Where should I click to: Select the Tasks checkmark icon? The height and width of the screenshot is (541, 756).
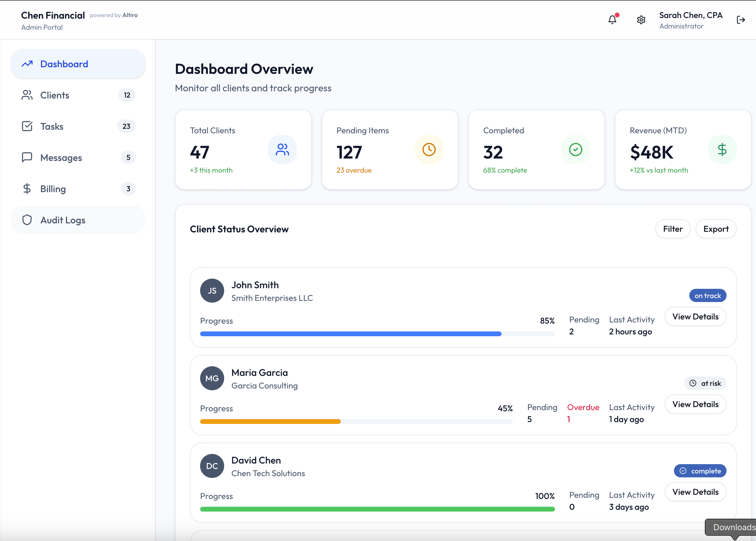(27, 126)
